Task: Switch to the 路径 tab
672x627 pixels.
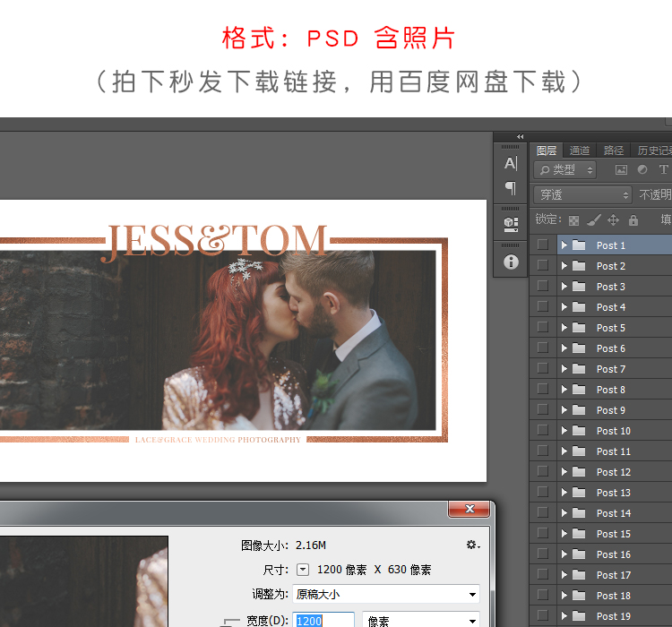Action: coord(614,150)
